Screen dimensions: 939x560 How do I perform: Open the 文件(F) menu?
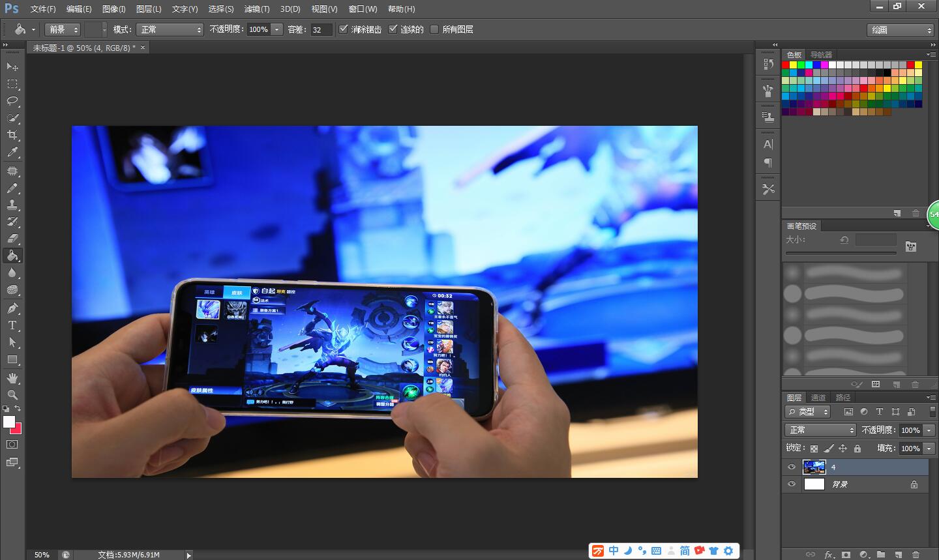tap(43, 9)
